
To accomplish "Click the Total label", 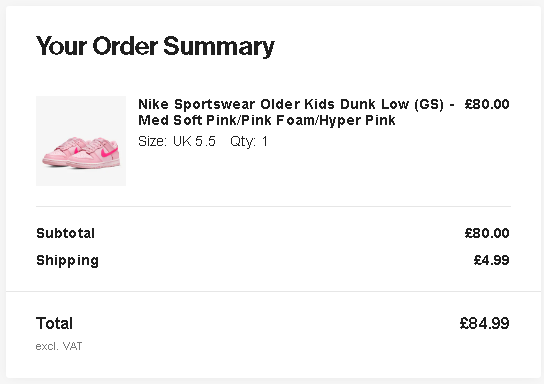I will [54, 323].
